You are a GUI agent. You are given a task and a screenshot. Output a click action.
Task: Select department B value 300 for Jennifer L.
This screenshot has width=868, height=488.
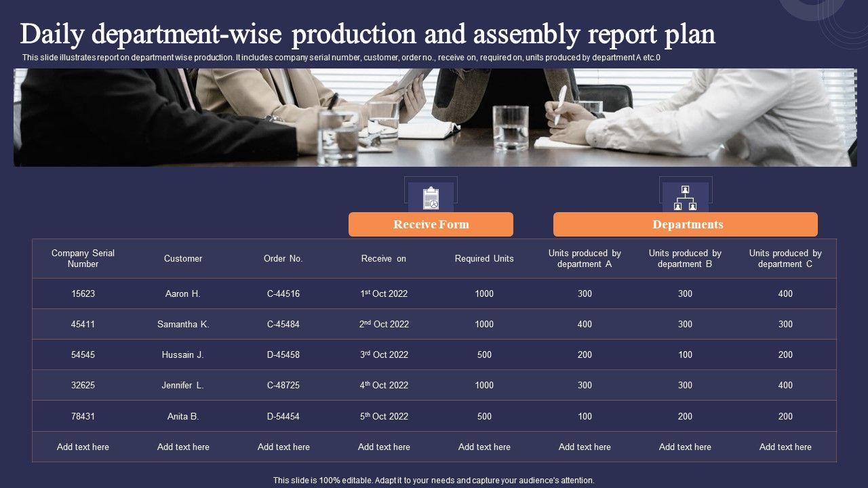pos(685,385)
